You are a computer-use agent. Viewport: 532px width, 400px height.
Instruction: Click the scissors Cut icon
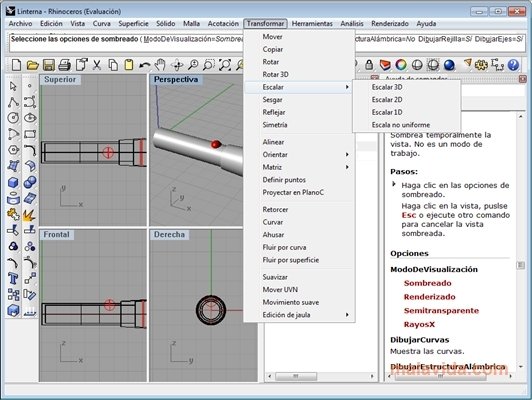97,64
